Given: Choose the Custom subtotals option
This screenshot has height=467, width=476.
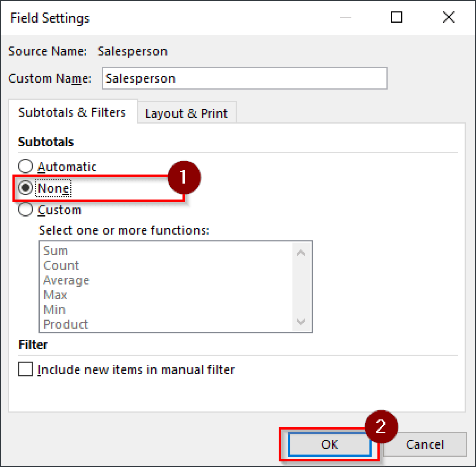Looking at the screenshot, I should tap(26, 209).
